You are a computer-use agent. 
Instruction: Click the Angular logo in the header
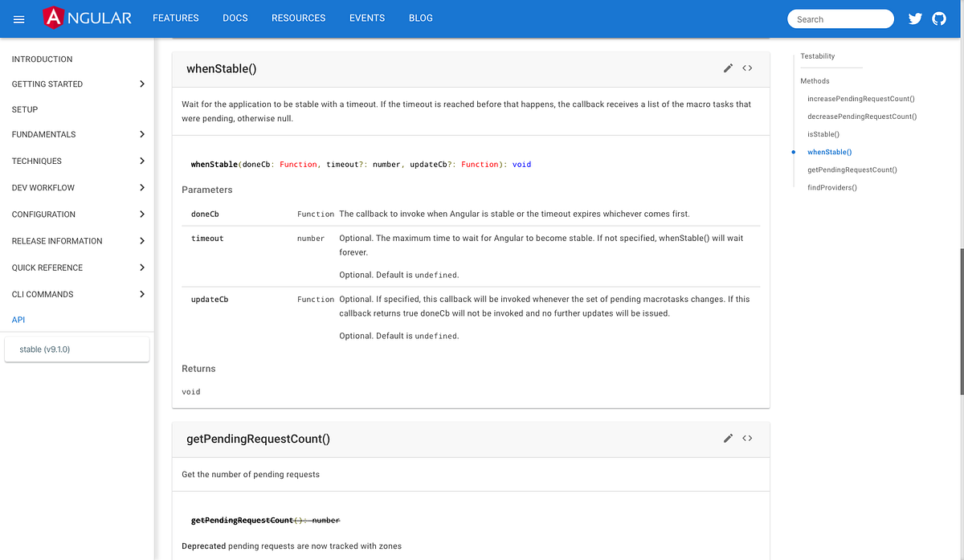[x=87, y=17]
